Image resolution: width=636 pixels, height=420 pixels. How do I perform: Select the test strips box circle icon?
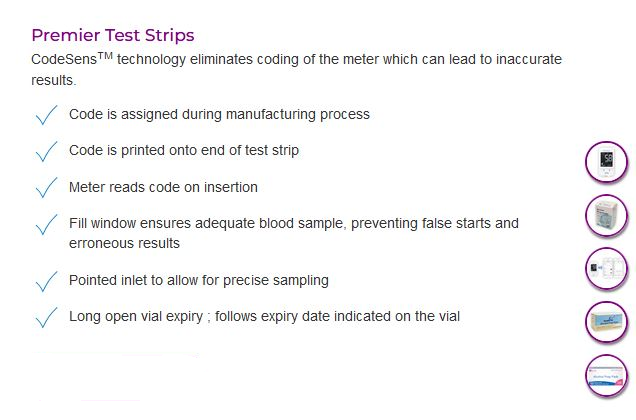point(606,215)
